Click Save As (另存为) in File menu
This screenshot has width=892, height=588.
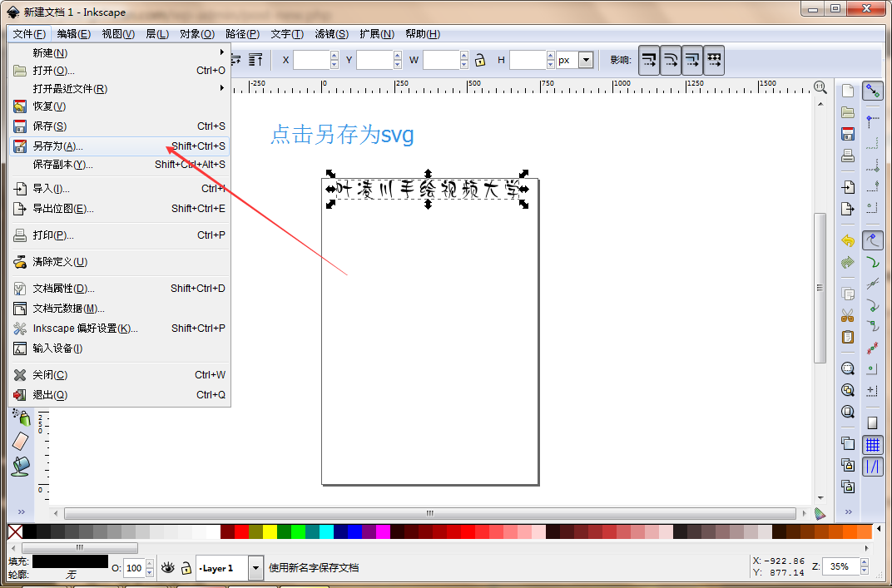tap(58, 146)
